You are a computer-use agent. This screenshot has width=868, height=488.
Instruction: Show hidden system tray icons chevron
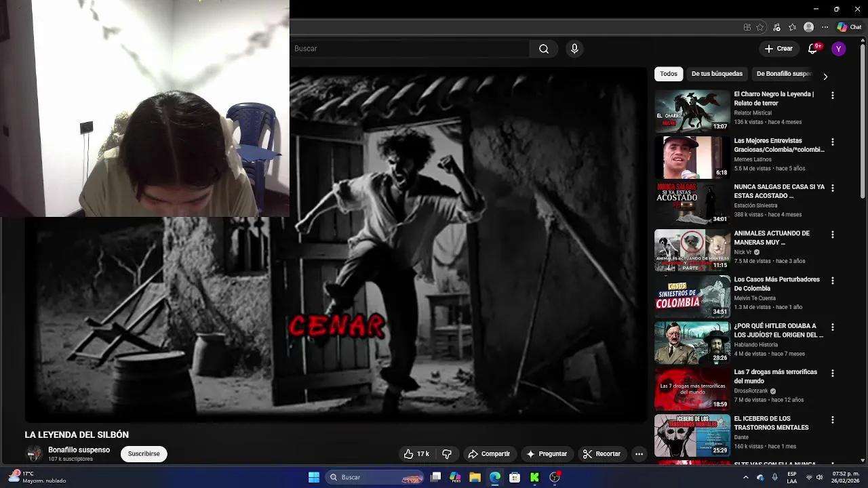(x=746, y=477)
